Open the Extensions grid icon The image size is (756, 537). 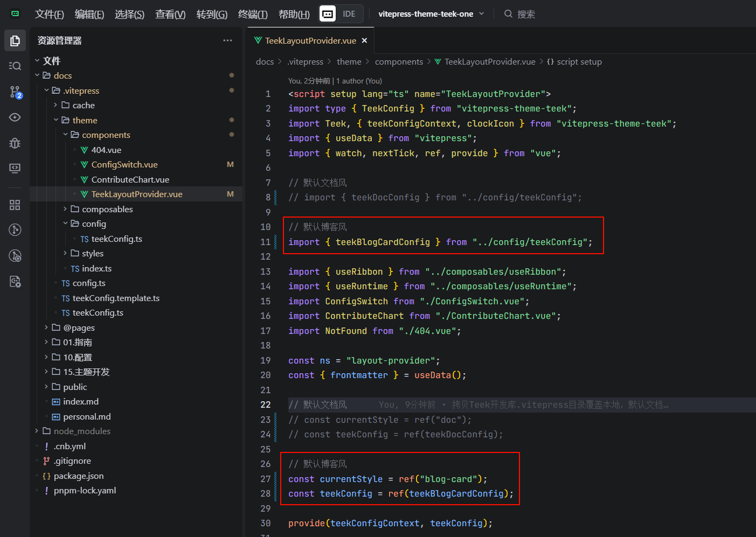click(x=15, y=205)
